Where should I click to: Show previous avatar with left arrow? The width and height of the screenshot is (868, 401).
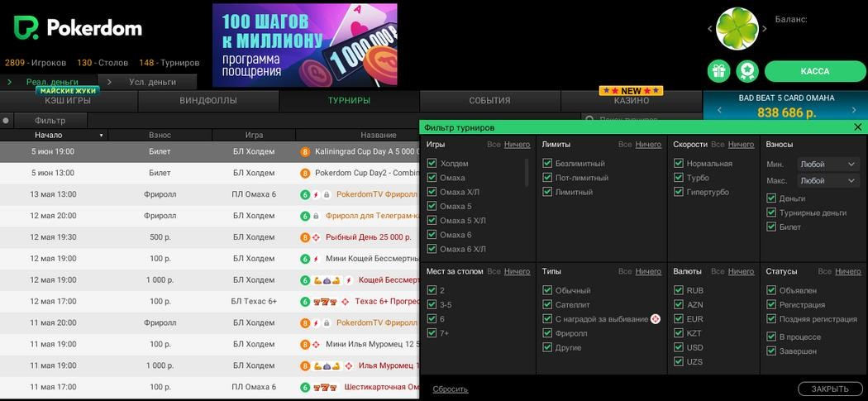pos(710,29)
